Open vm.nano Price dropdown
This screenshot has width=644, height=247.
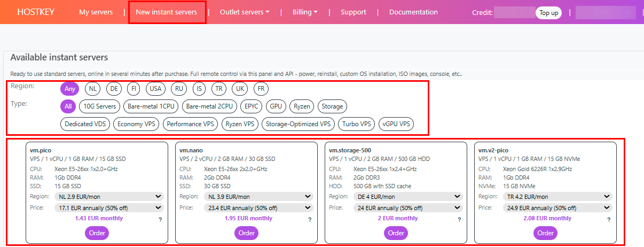pos(258,208)
